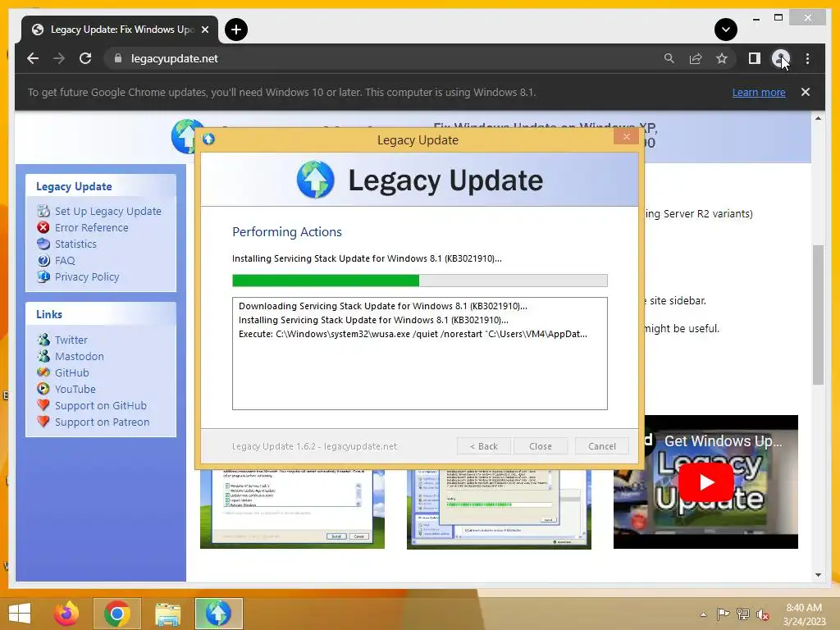Click the Support on GitHub heart icon
Screen dimensions: 840x630
pyautogui.click(x=43, y=405)
